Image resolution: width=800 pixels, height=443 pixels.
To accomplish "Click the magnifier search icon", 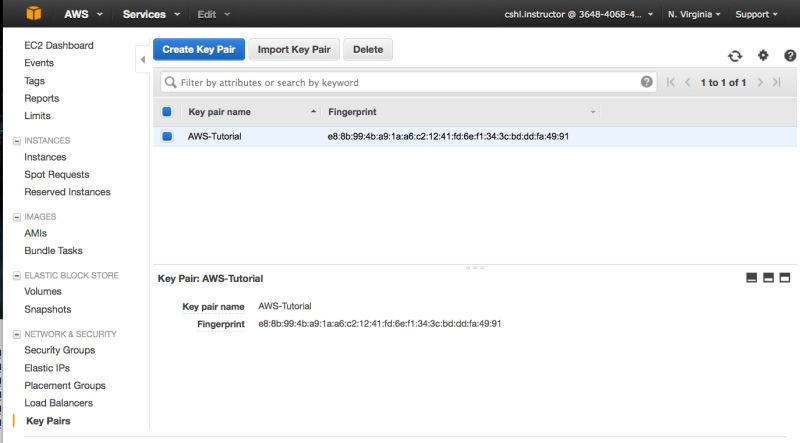I will (170, 82).
